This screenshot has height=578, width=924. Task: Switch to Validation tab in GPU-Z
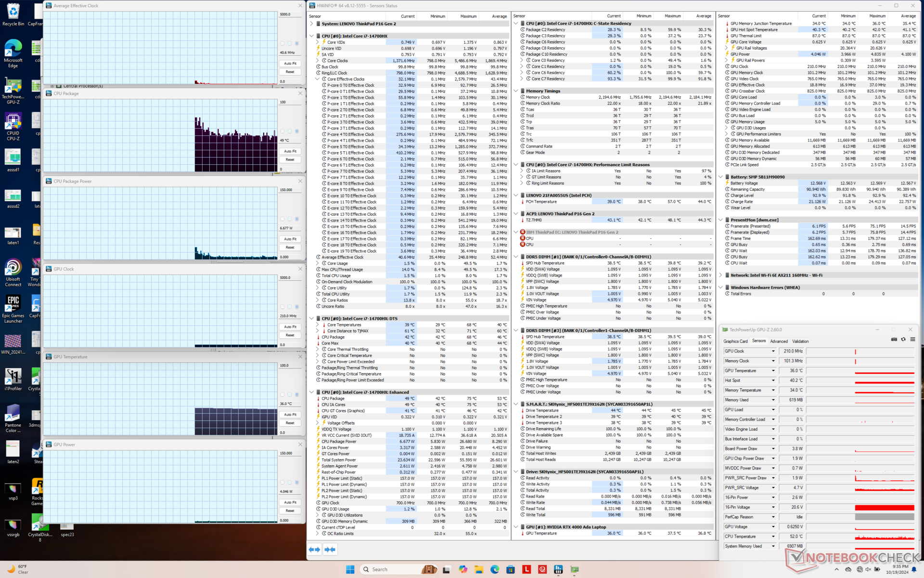click(800, 342)
